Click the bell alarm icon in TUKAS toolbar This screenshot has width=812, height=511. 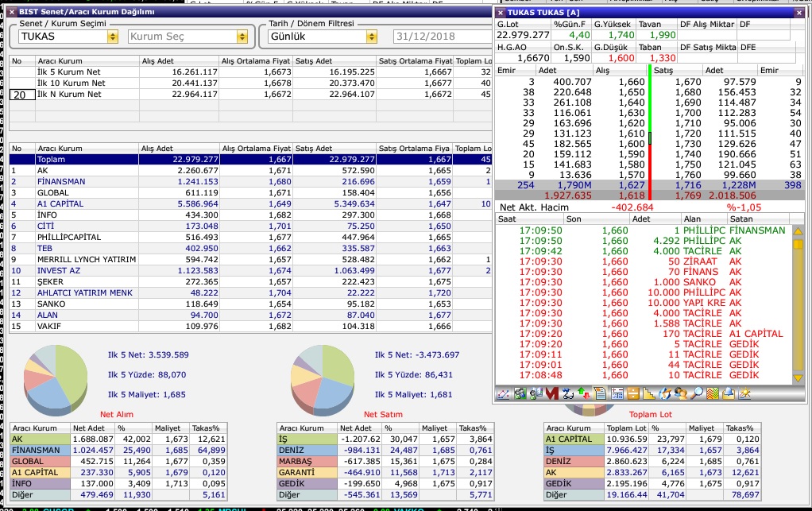729,393
